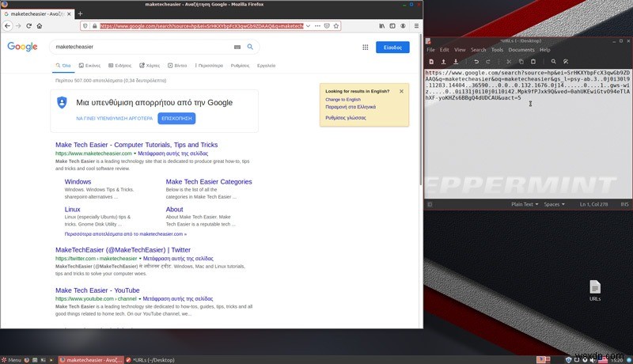
Task: Expand the address bar history dropdown
Action: pos(308,26)
